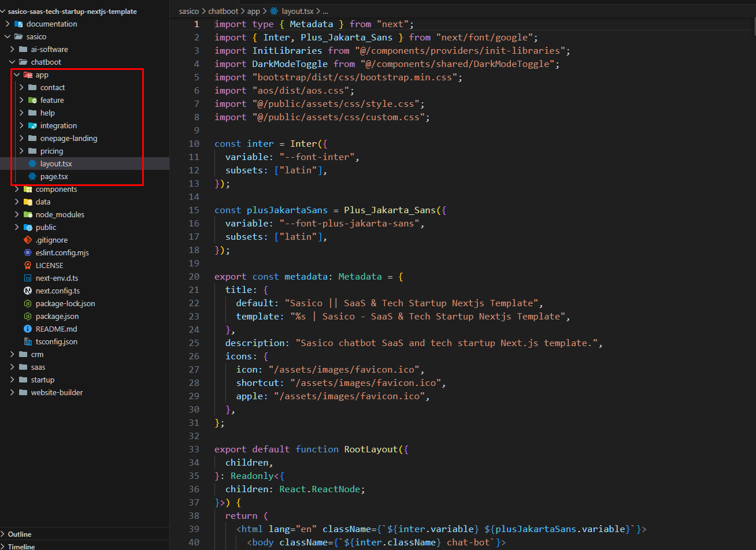Expand the onepage-landing folder chevron
Image resolution: width=756 pixels, height=550 pixels.
click(x=21, y=138)
